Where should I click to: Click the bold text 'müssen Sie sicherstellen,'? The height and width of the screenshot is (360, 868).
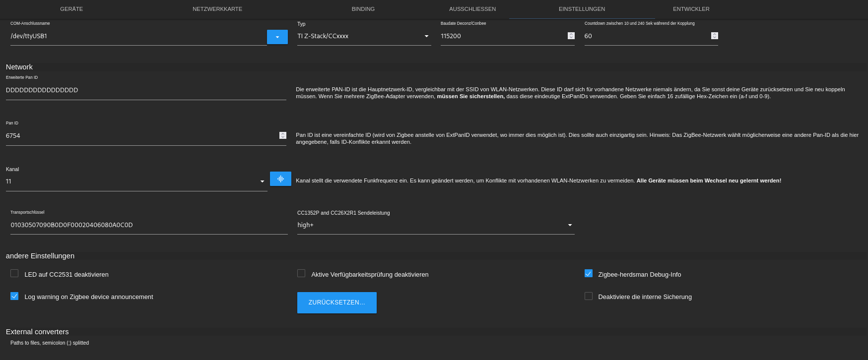click(470, 96)
